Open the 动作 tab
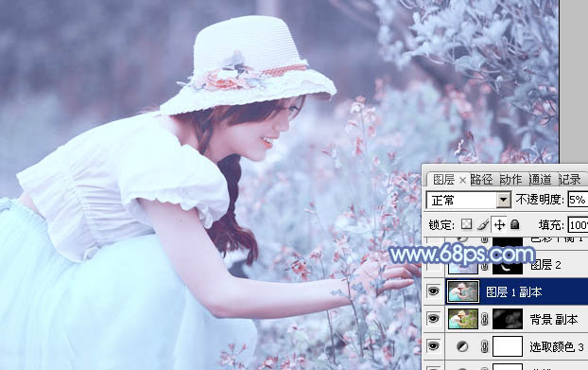Viewport: 588px width, 370px height. [511, 180]
